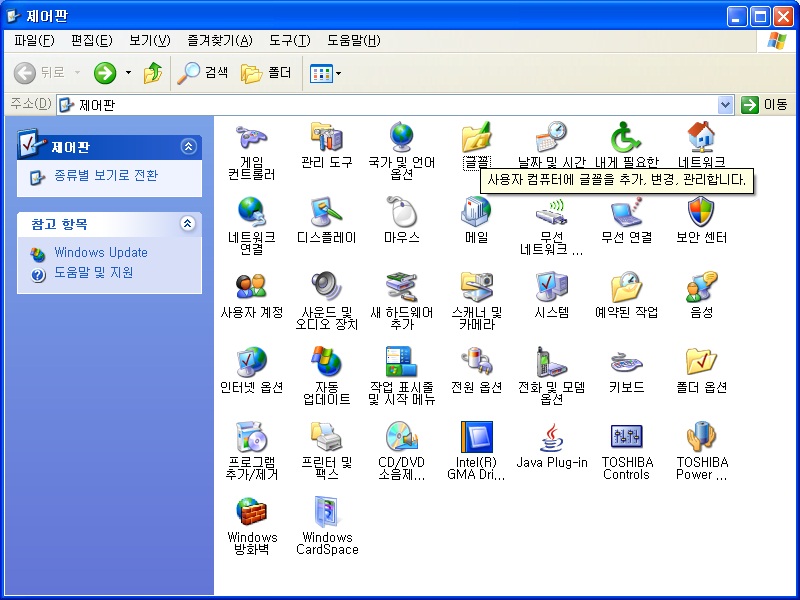Open the 도움말(H) menu

point(354,40)
